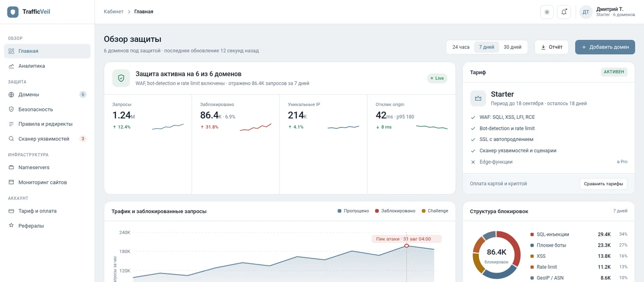Image resolution: width=644 pixels, height=282 pixels.
Task: Open Мониторинг сайтов
Action: click(x=47, y=182)
